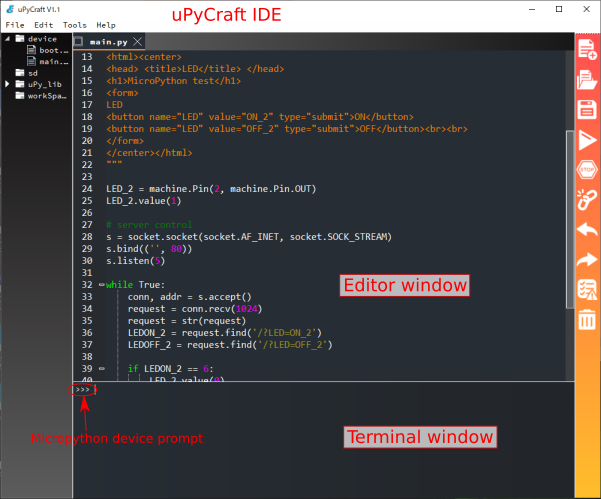Click the 's.listen(5)' code line
Viewport: 601px width, 499px height.
136,261
